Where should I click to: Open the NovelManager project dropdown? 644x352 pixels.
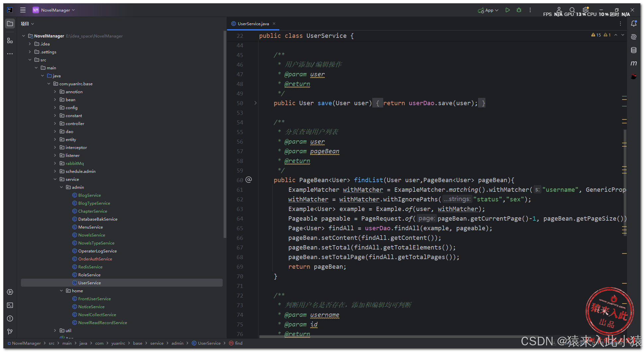coord(54,10)
